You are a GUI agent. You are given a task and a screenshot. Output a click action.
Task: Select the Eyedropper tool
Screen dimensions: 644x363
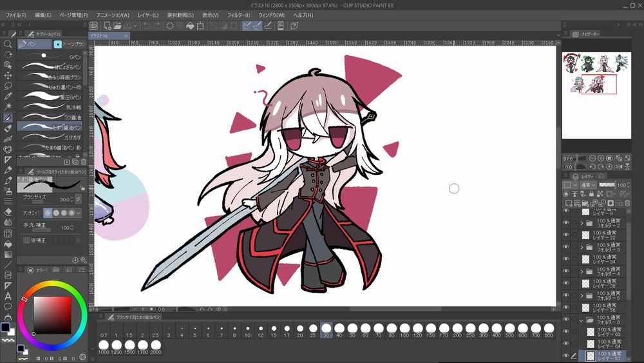coord(7,96)
